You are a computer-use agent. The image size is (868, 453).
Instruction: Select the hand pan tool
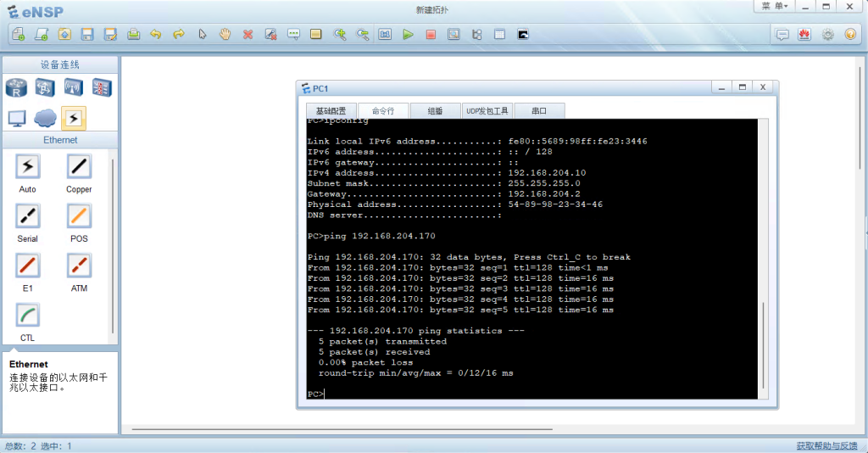[x=225, y=35]
